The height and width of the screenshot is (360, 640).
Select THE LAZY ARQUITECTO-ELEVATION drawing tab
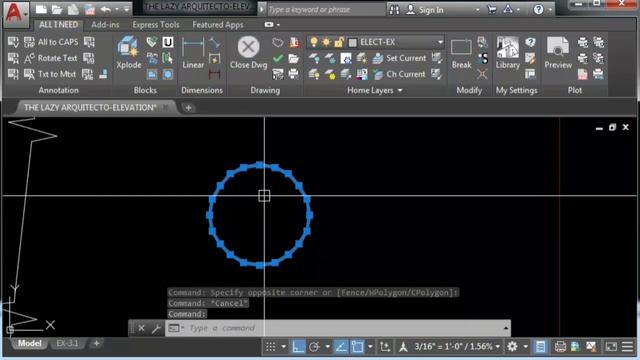point(90,107)
